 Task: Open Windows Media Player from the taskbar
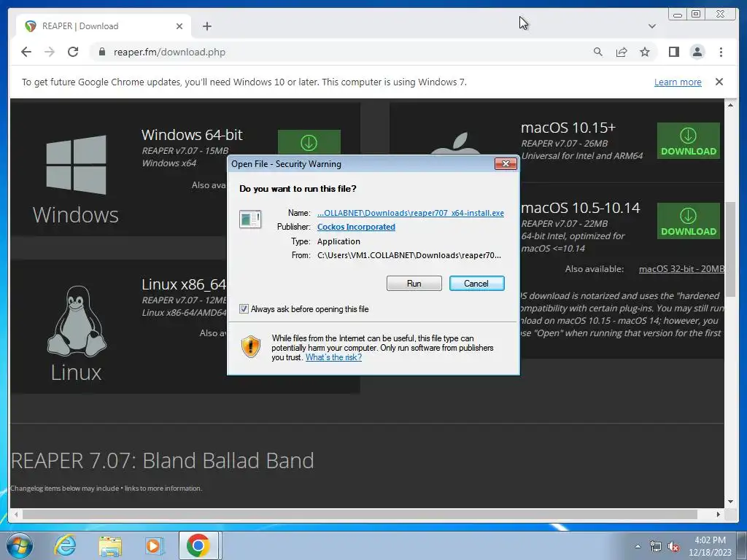154,545
